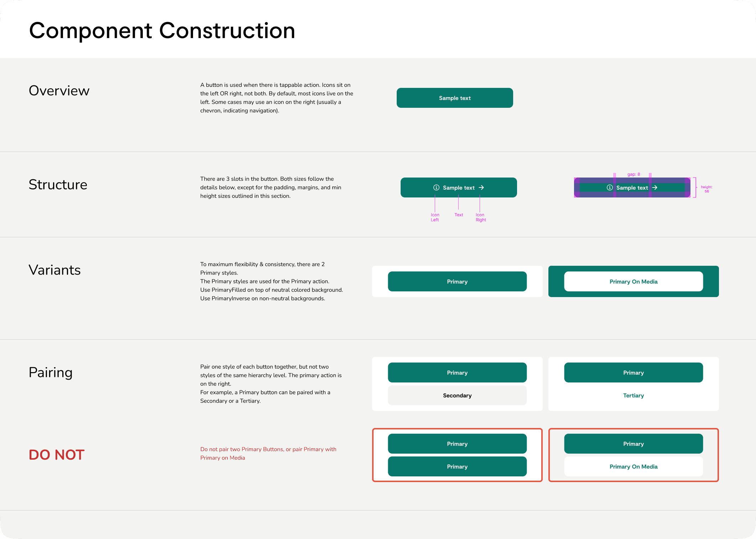Viewport: 756px width, 539px height.
Task: Click the red DO NOT heading
Action: (x=57, y=455)
